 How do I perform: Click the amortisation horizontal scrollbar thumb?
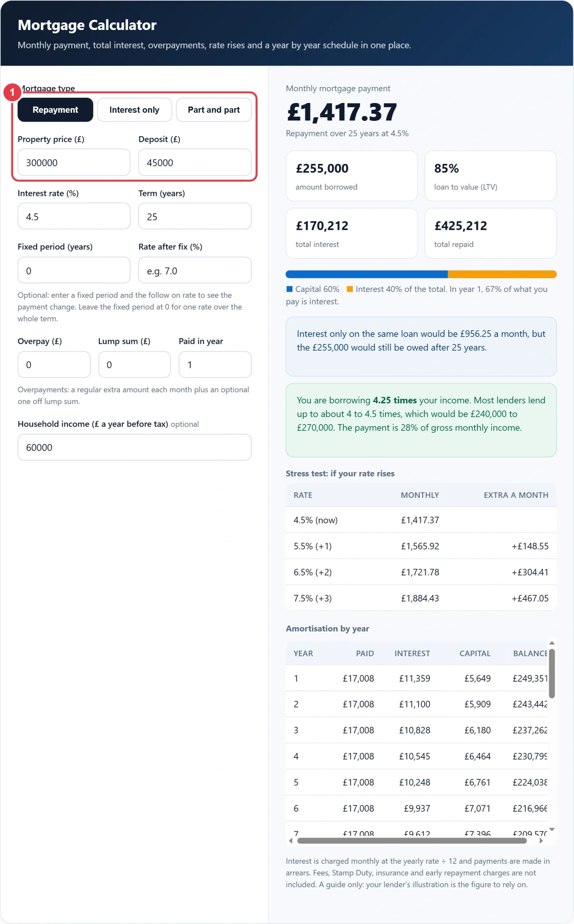pos(412,841)
